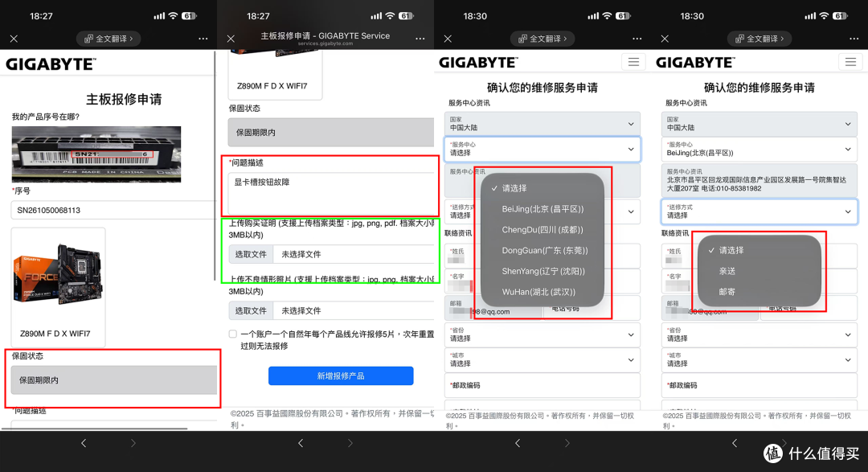Click 邮政编码 field on fourth phone screen
Screen dimensions: 868x472
click(759, 386)
